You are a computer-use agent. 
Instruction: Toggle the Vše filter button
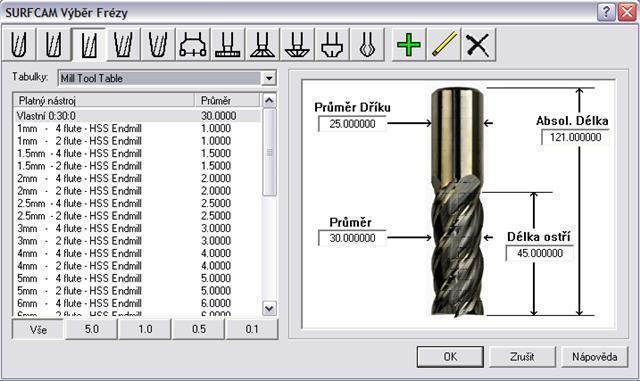(x=38, y=329)
